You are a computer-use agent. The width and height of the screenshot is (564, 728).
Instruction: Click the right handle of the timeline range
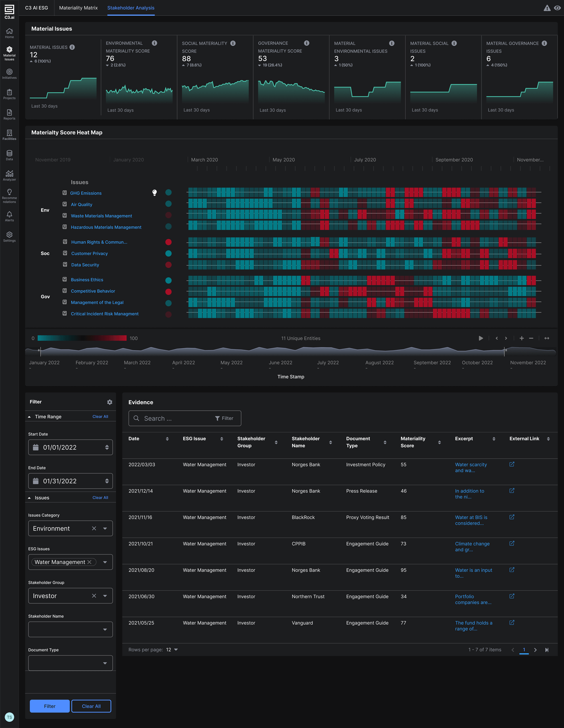pyautogui.click(x=505, y=350)
